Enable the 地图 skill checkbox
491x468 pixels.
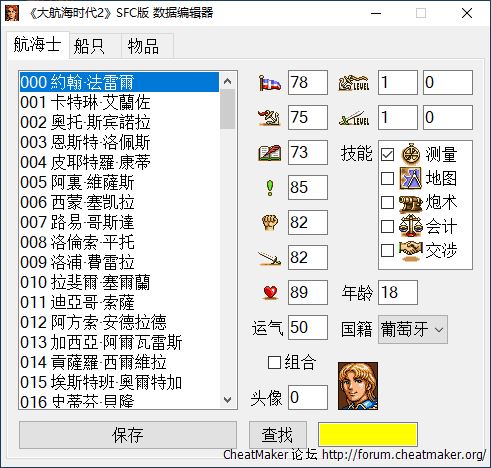[387, 179]
